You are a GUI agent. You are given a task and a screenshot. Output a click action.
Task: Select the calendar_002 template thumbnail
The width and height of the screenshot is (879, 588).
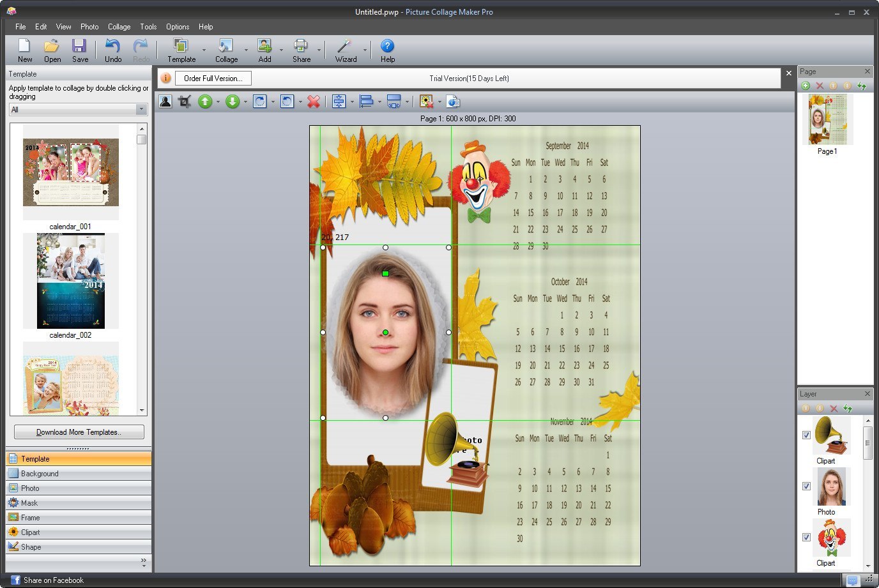pos(70,281)
